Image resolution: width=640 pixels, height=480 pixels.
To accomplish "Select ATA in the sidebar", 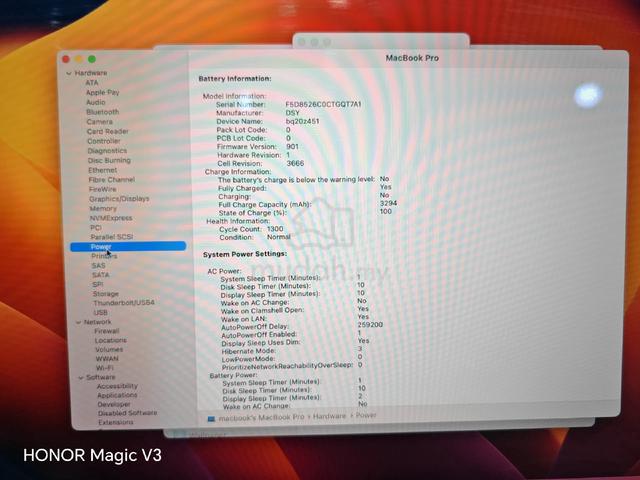I will point(92,82).
